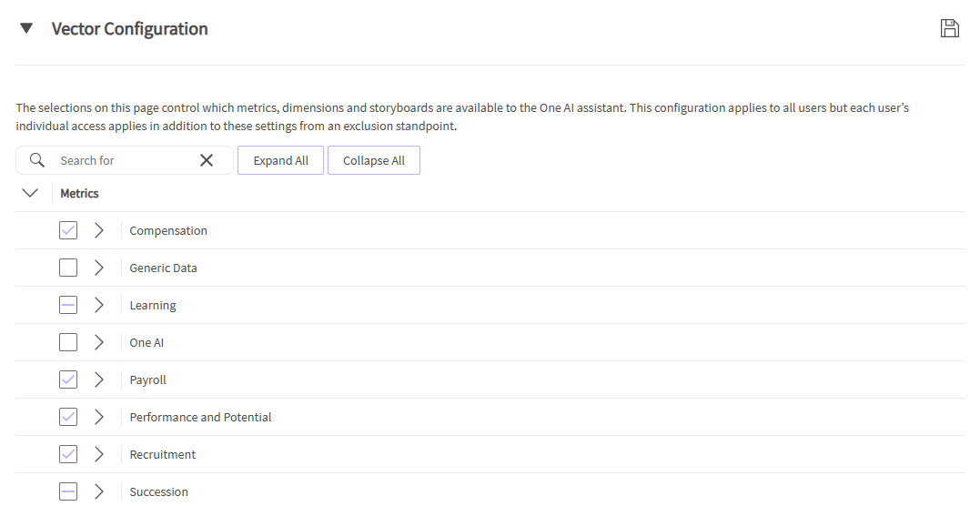Screen dimensions: 980x506
Task: Click the Collapse All button
Action: point(374,160)
